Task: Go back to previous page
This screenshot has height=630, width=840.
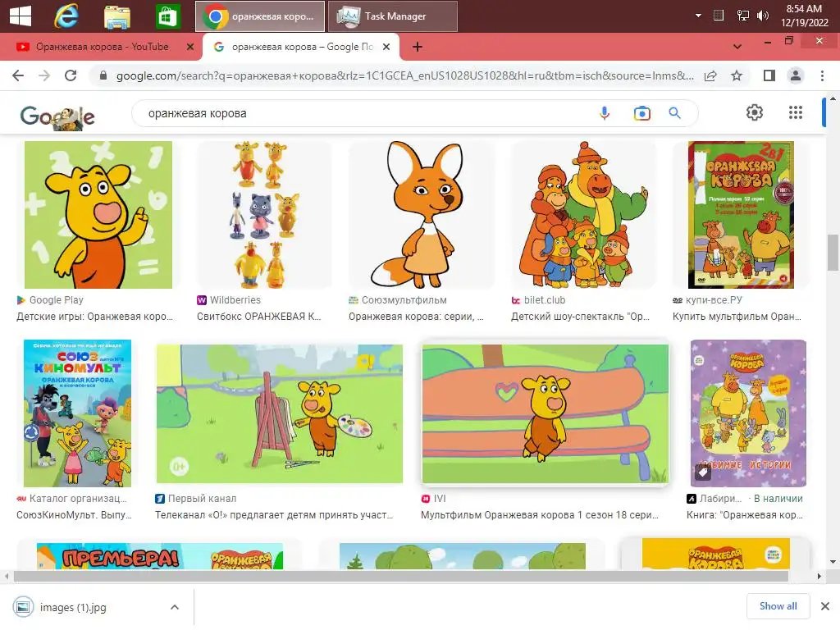Action: [x=18, y=75]
